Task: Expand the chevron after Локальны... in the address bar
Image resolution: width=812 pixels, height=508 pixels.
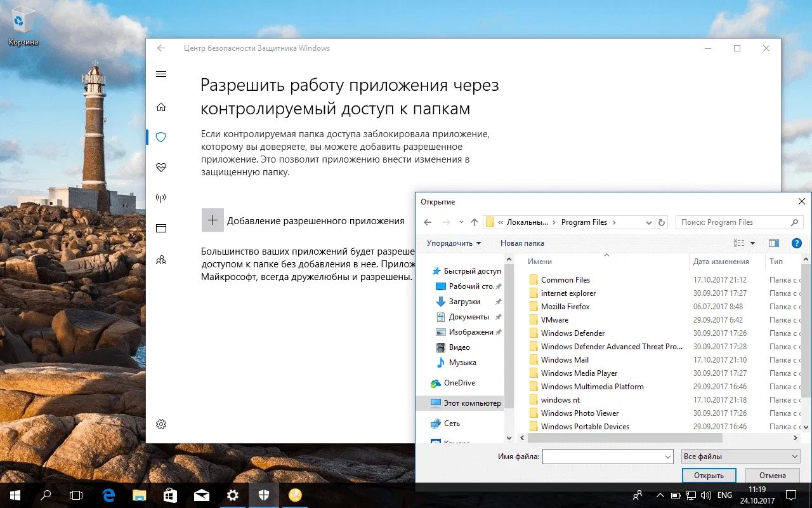Action: (x=553, y=222)
